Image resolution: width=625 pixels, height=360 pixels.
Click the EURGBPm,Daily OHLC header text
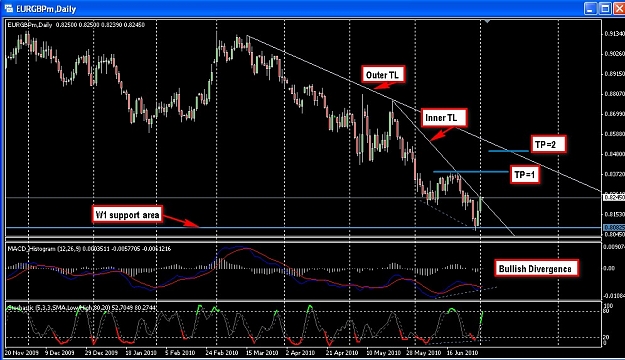tap(76, 25)
